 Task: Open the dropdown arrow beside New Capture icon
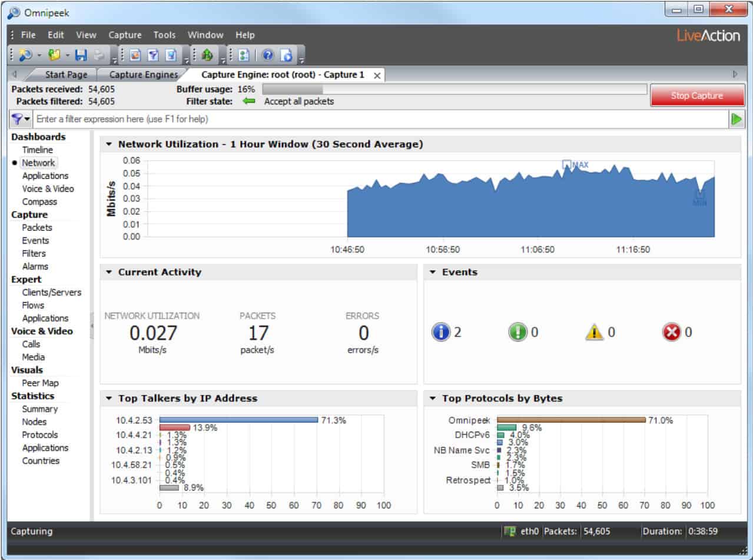tap(39, 56)
